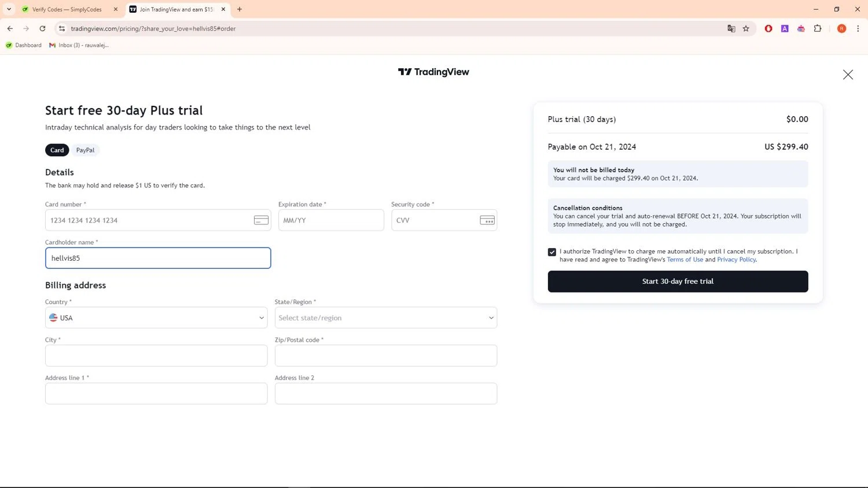868x488 pixels.
Task: Click the Gmail Inbox bookmark
Action: pos(79,45)
